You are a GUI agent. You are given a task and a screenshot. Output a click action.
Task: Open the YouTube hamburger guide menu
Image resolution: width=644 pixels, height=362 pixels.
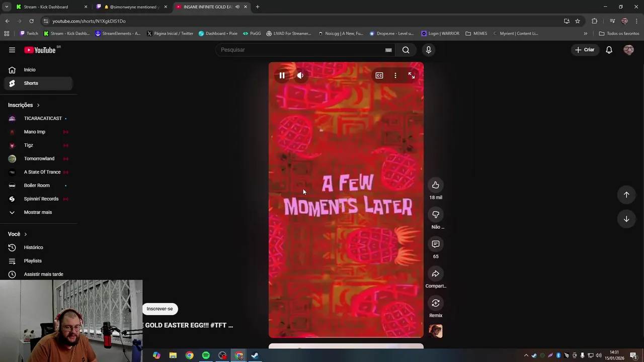[12, 50]
